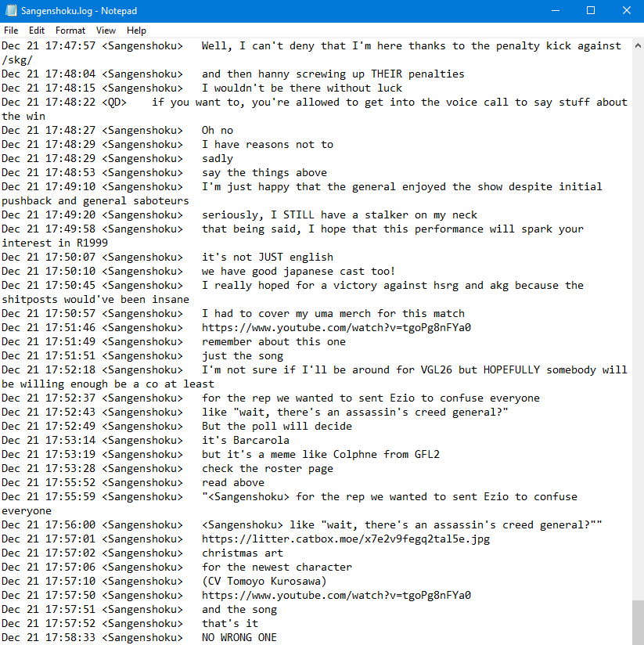
Task: Maximize the Notepad window
Action: 591,11
